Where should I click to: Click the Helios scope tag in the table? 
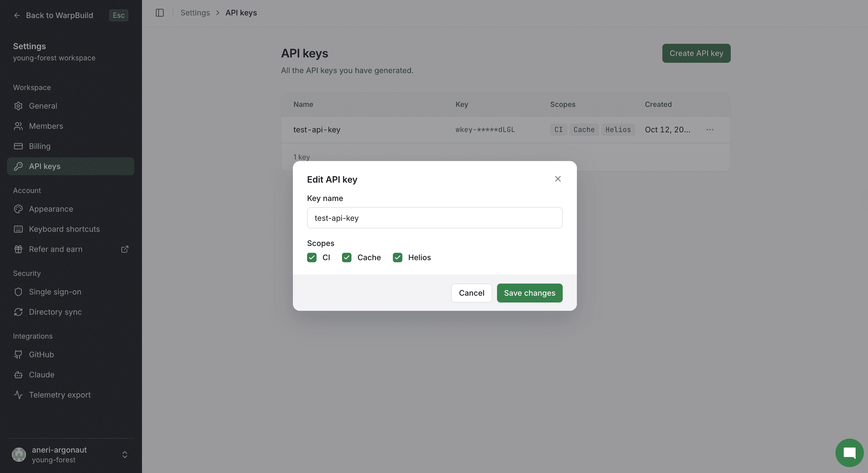pos(618,130)
